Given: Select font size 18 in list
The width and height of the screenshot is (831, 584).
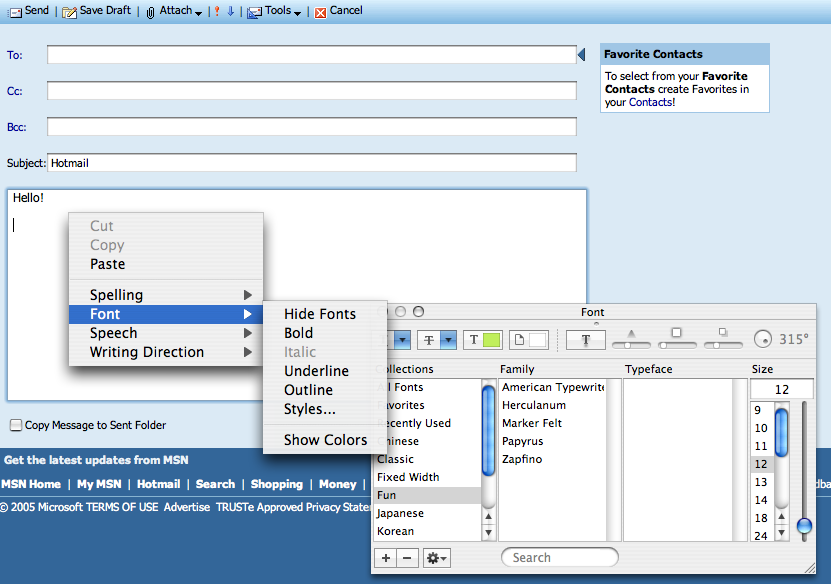Looking at the screenshot, I should [762, 518].
